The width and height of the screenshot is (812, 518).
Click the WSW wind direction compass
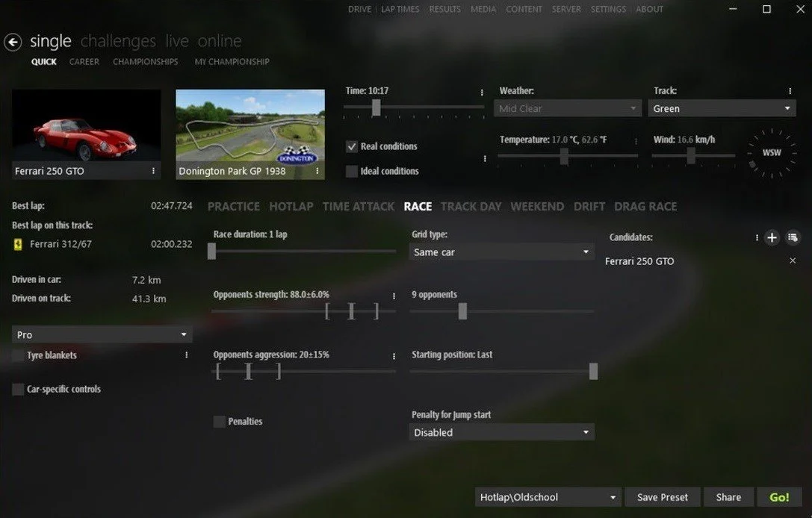[x=772, y=153]
